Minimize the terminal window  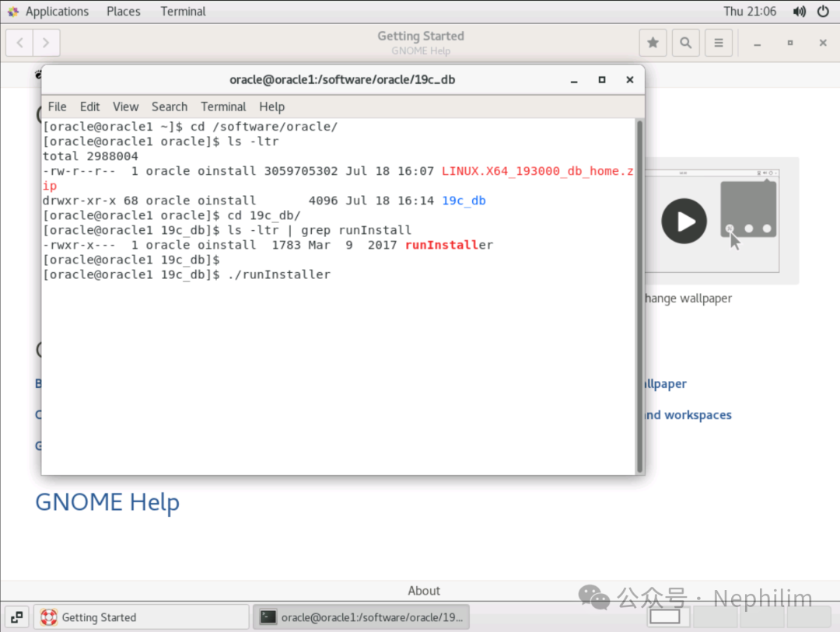[574, 80]
